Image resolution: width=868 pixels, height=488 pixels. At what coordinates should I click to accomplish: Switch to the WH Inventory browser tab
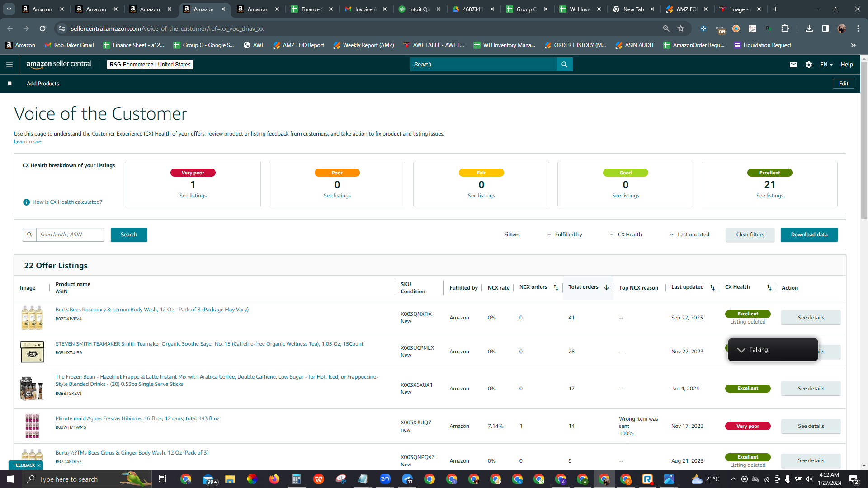[580, 9]
